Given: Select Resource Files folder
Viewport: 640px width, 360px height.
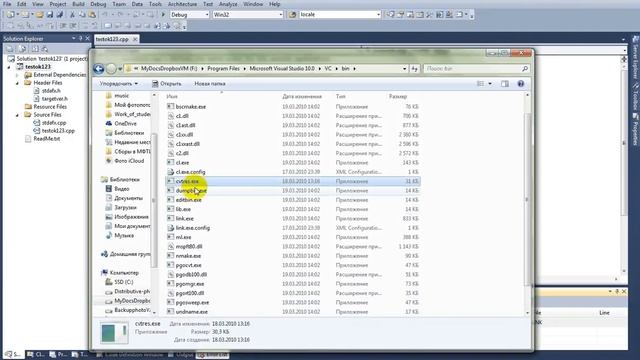Looking at the screenshot, I should (50, 107).
